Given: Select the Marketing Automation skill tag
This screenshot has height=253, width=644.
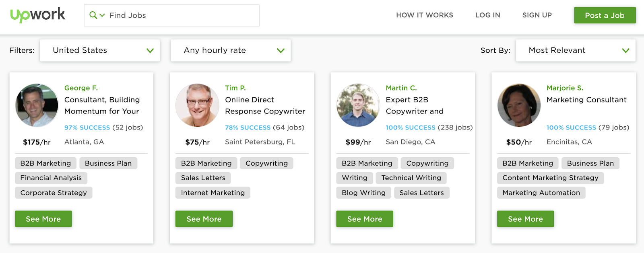Looking at the screenshot, I should coord(541,193).
